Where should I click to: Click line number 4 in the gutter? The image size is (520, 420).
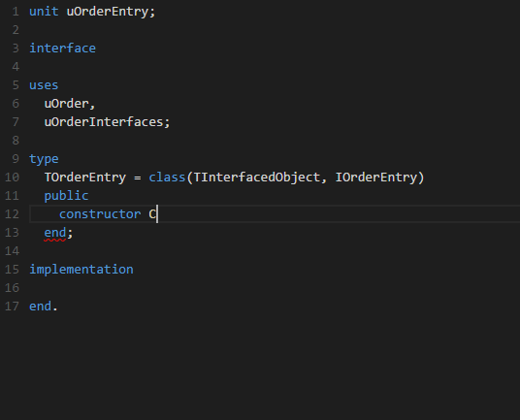click(16, 67)
